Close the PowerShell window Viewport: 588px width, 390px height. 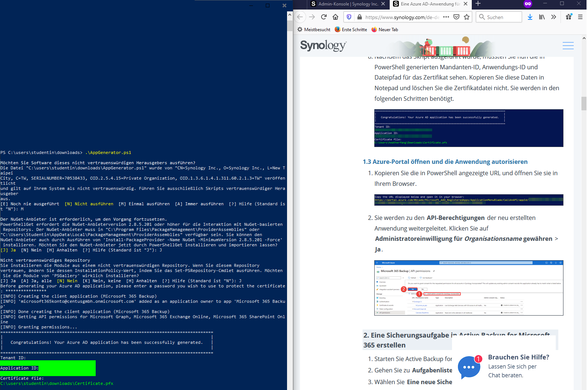(x=284, y=5)
